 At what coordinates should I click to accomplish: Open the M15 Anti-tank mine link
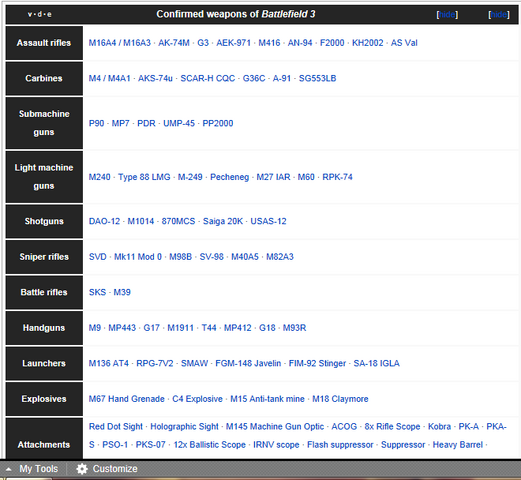[267, 399]
